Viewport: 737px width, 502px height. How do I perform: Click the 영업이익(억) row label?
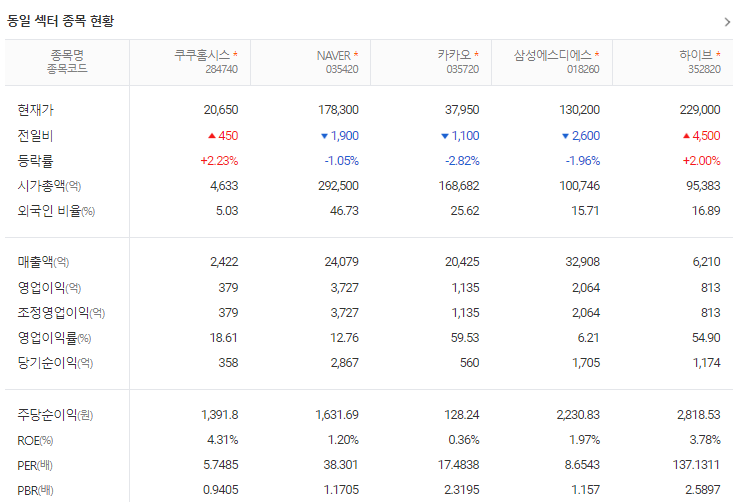pos(49,288)
